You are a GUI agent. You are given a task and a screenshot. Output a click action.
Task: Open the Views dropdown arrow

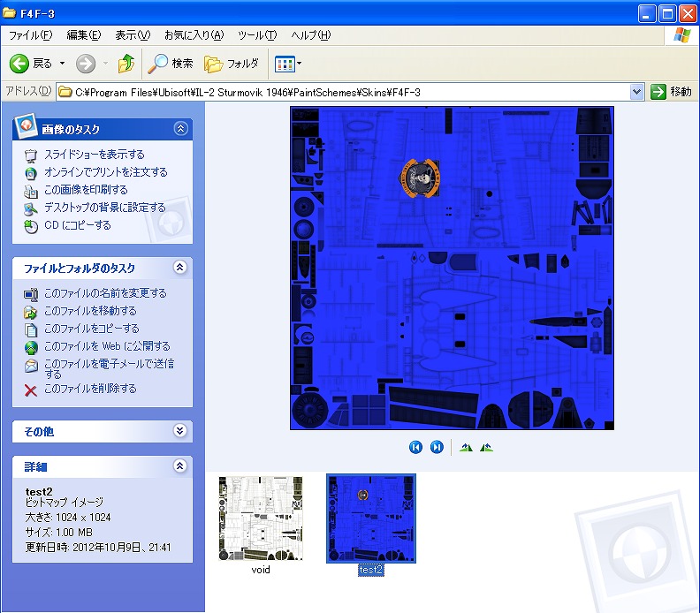click(x=299, y=64)
